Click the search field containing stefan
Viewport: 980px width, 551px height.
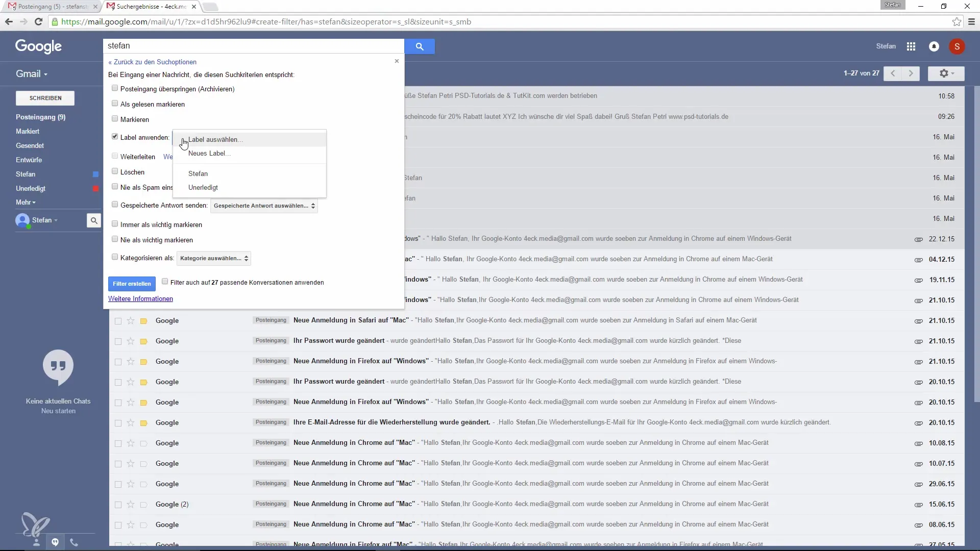254,46
